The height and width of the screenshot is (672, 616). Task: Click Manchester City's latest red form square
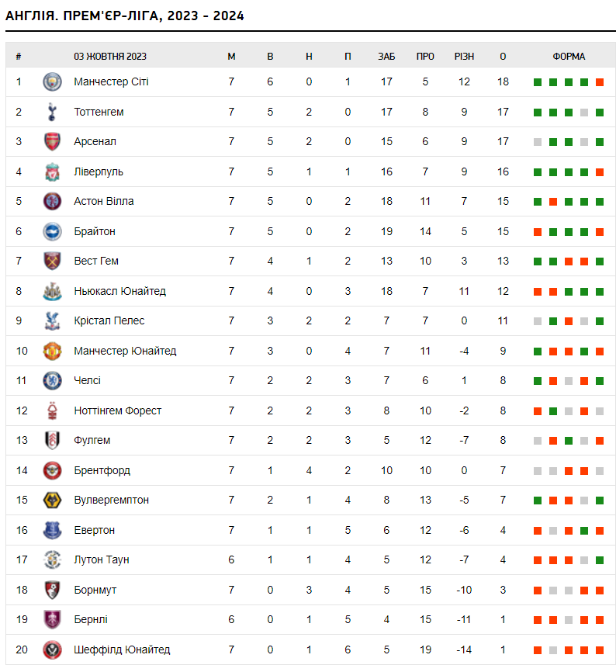click(600, 82)
